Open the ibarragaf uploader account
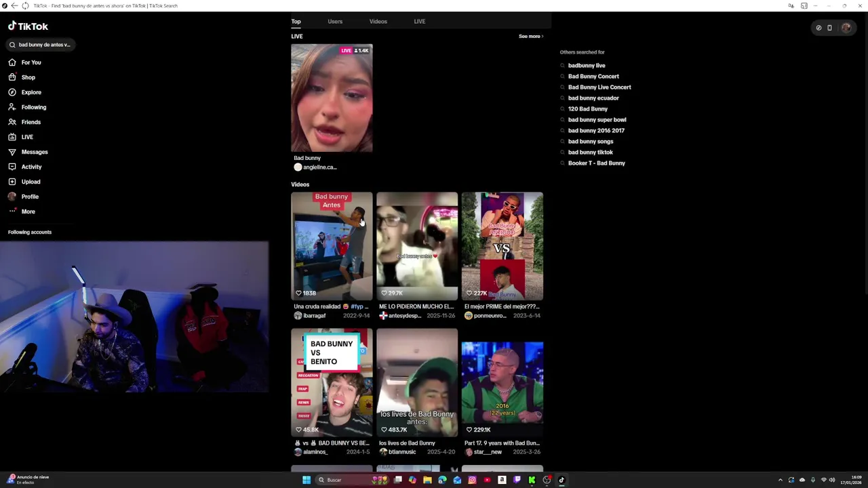Screen dimensions: 868x488 (310, 316)
